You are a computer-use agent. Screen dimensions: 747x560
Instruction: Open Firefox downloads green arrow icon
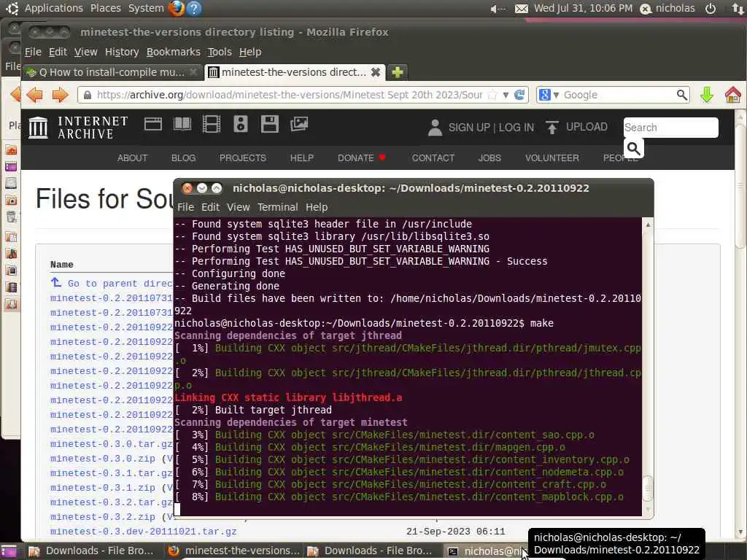click(707, 95)
